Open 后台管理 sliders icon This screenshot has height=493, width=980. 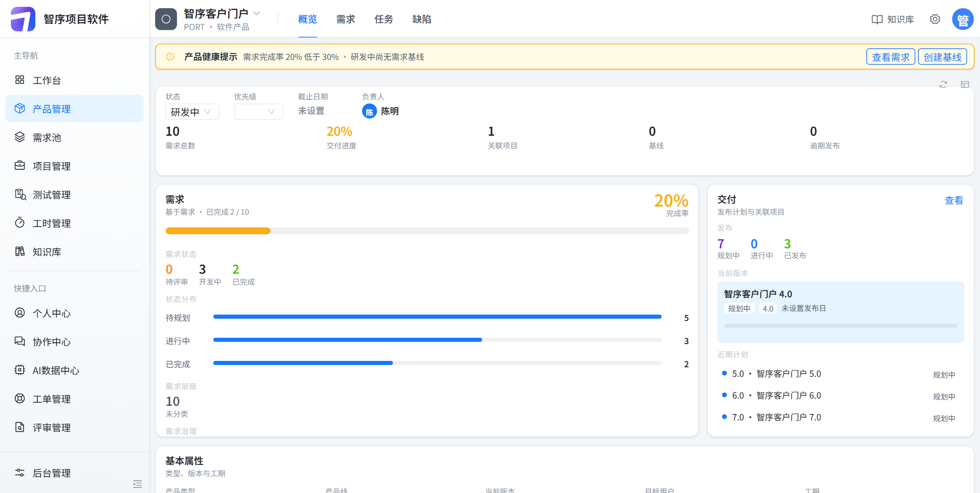tap(20, 473)
